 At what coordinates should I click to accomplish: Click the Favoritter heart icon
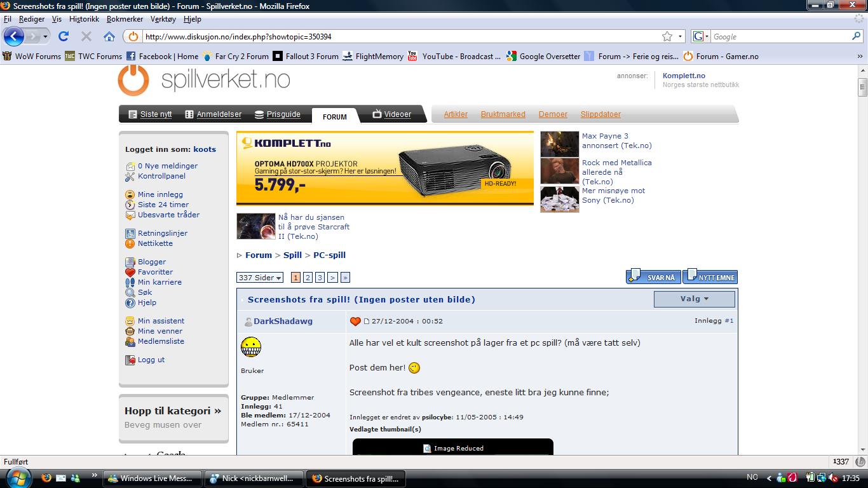130,272
